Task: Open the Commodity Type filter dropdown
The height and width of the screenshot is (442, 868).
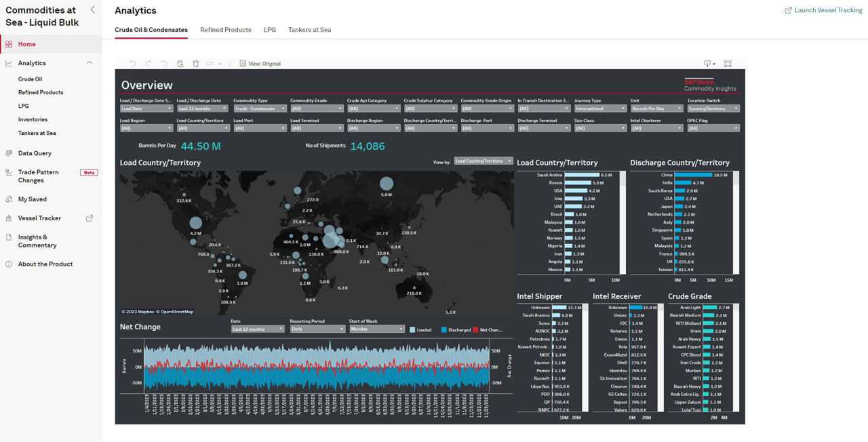Action: click(x=260, y=108)
